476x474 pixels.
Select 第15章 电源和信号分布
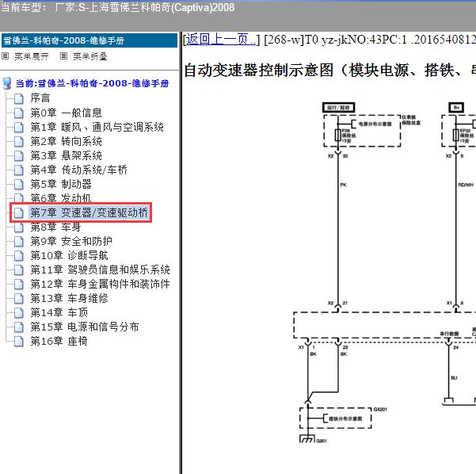tap(85, 327)
